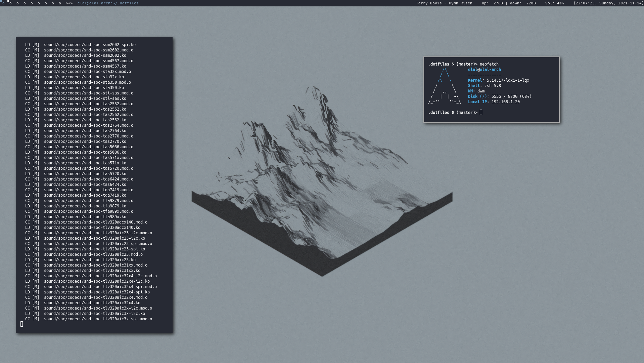
Task: Click build line snd-soc-tas5086.ko
Action: point(76,152)
